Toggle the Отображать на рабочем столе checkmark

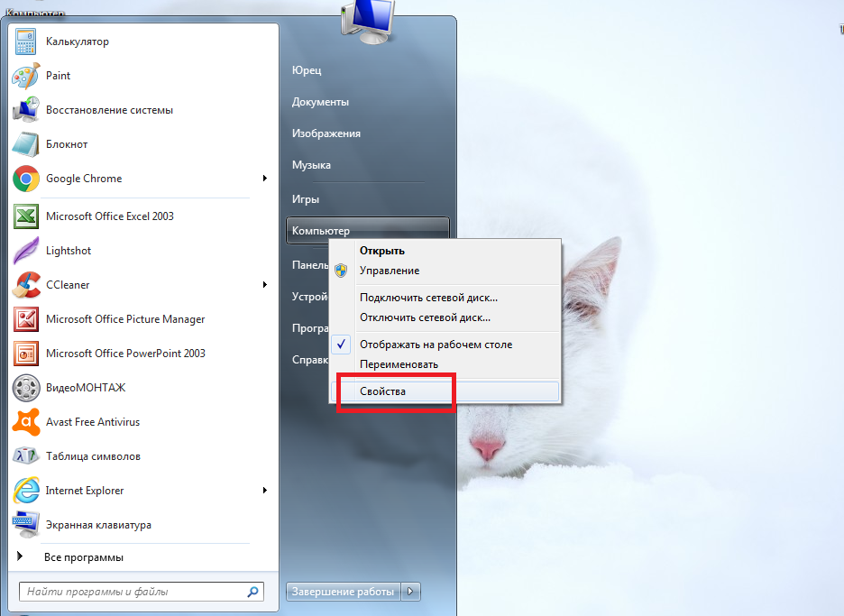tap(341, 345)
